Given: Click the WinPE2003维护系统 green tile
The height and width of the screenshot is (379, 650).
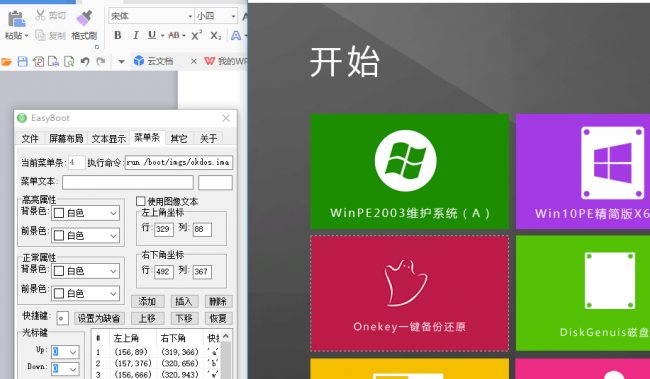Looking at the screenshot, I should coord(410,171).
